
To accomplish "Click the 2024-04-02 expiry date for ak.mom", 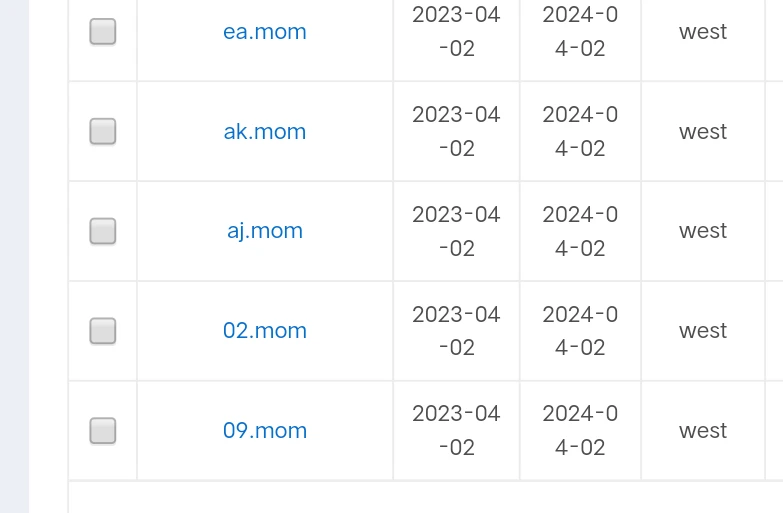I will click(580, 132).
